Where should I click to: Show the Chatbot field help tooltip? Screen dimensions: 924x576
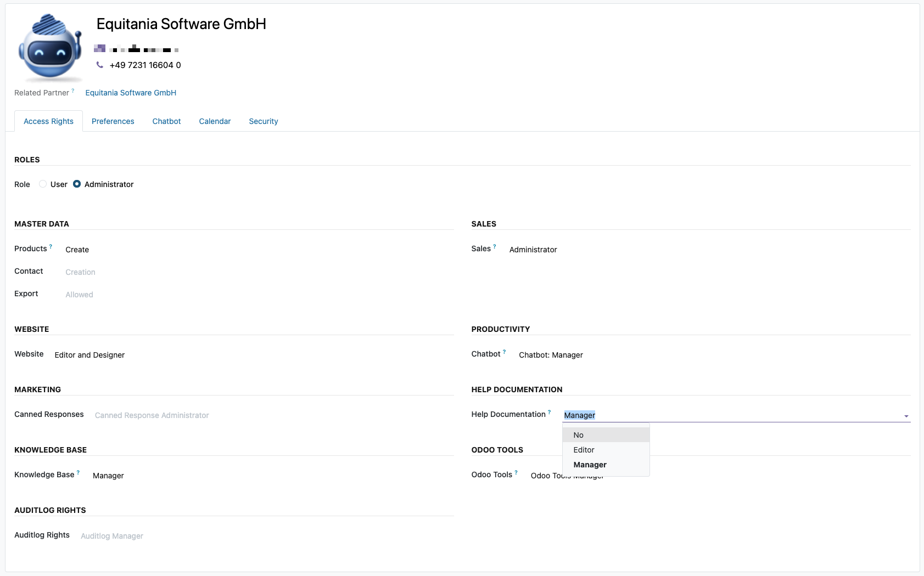(505, 352)
